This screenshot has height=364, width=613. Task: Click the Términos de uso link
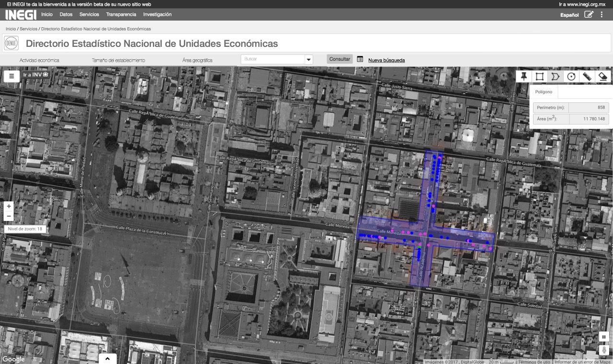[x=534, y=362]
